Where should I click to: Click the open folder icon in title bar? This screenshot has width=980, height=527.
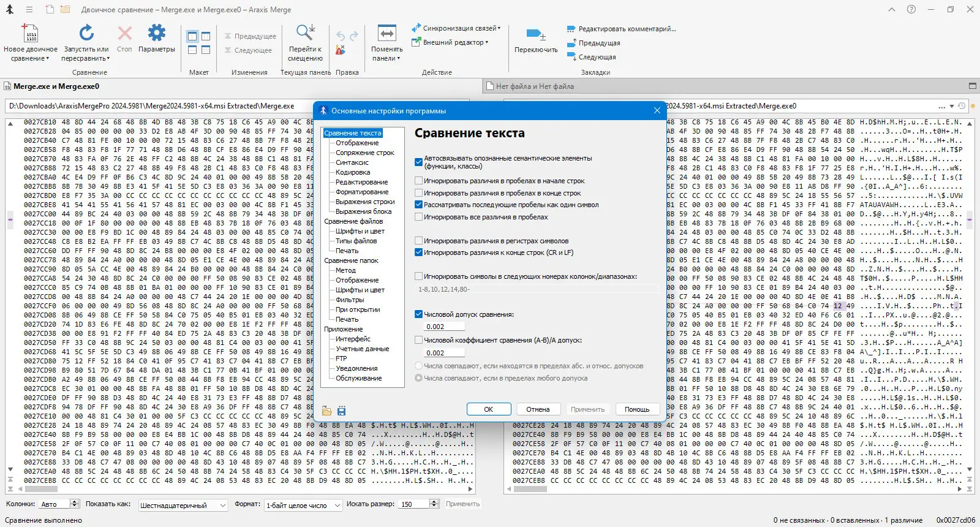65,10
